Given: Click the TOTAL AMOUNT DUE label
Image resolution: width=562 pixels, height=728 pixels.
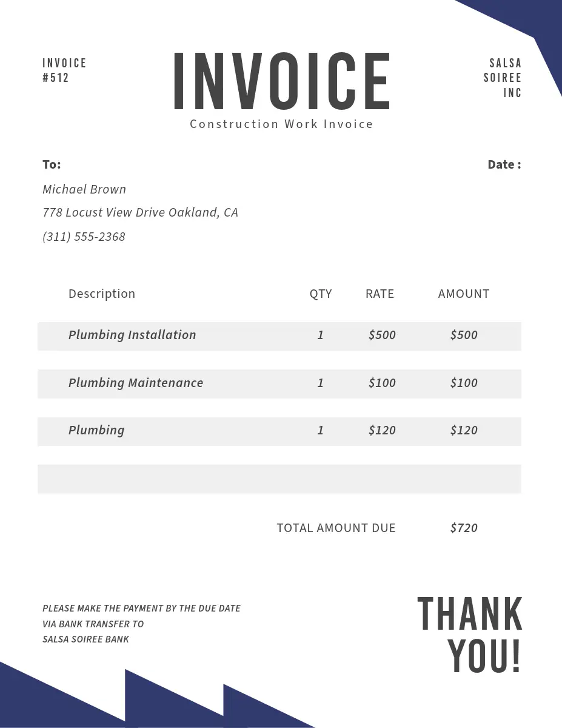Looking at the screenshot, I should [x=336, y=528].
